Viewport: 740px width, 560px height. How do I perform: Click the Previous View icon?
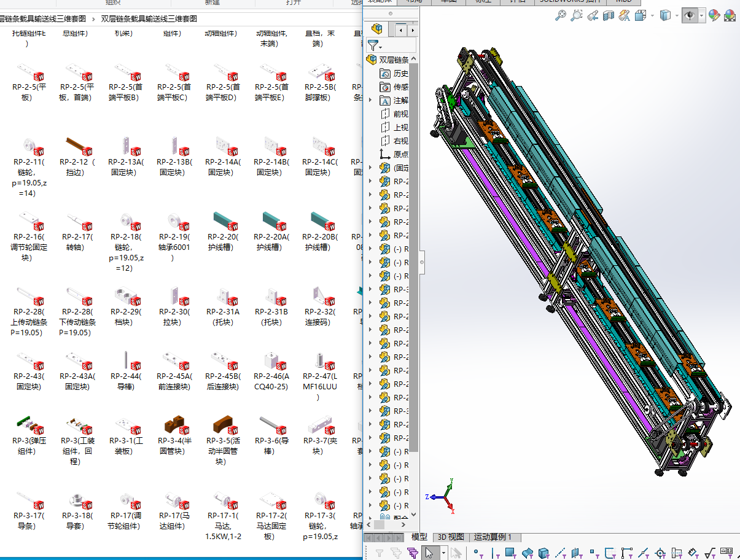(593, 16)
